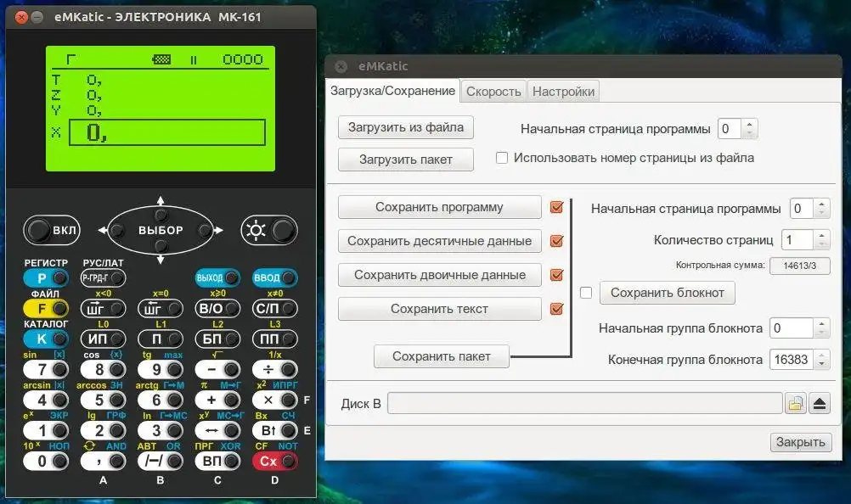Click the plus key on calculator
The height and width of the screenshot is (504, 851).
coord(217,400)
